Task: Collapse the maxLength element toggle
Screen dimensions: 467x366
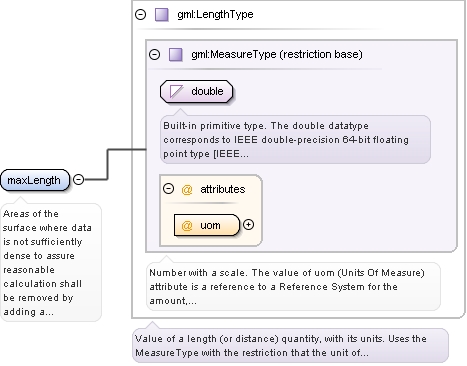Action: pyautogui.click(x=78, y=180)
